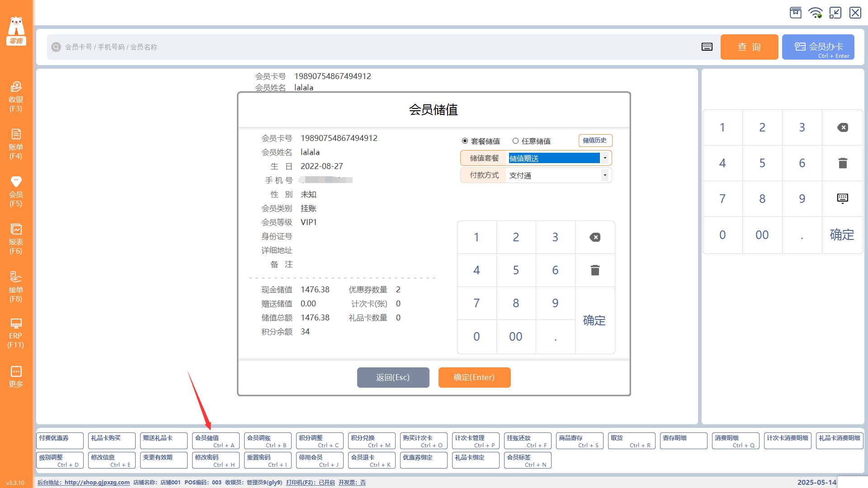Click the 积分兑换 function button

[372, 441]
